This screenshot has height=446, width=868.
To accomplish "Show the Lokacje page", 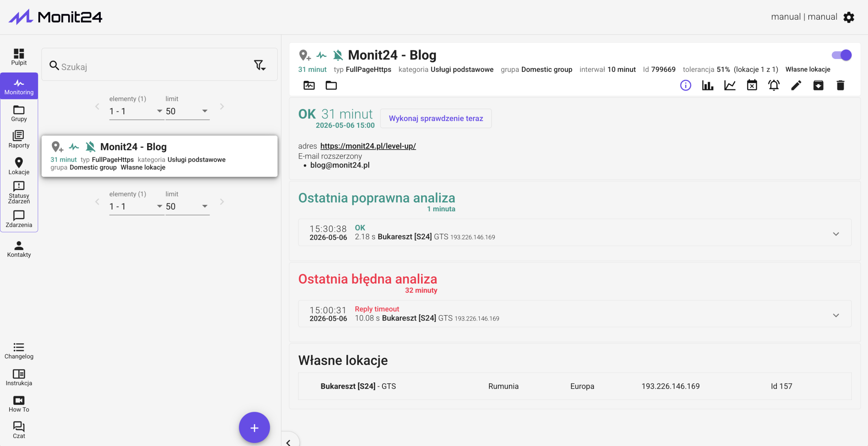I will pyautogui.click(x=19, y=166).
